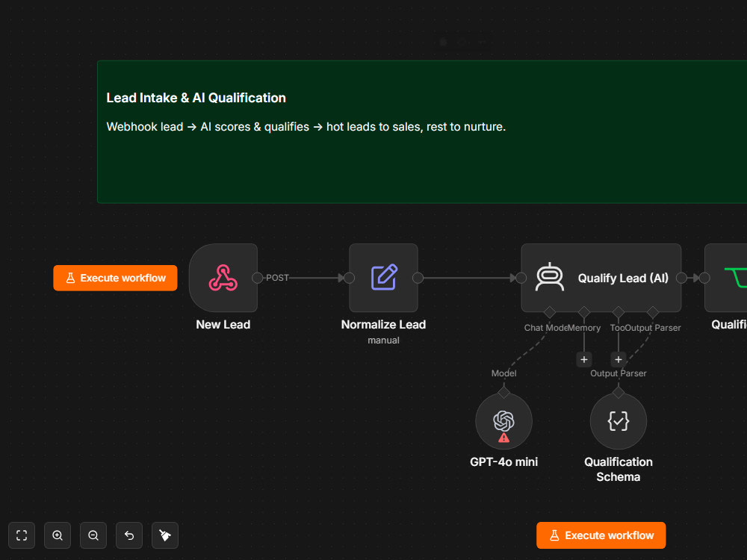Viewport: 747px width, 560px height.
Task: Click the Normalize Lead input connector
Action: [x=349, y=278]
